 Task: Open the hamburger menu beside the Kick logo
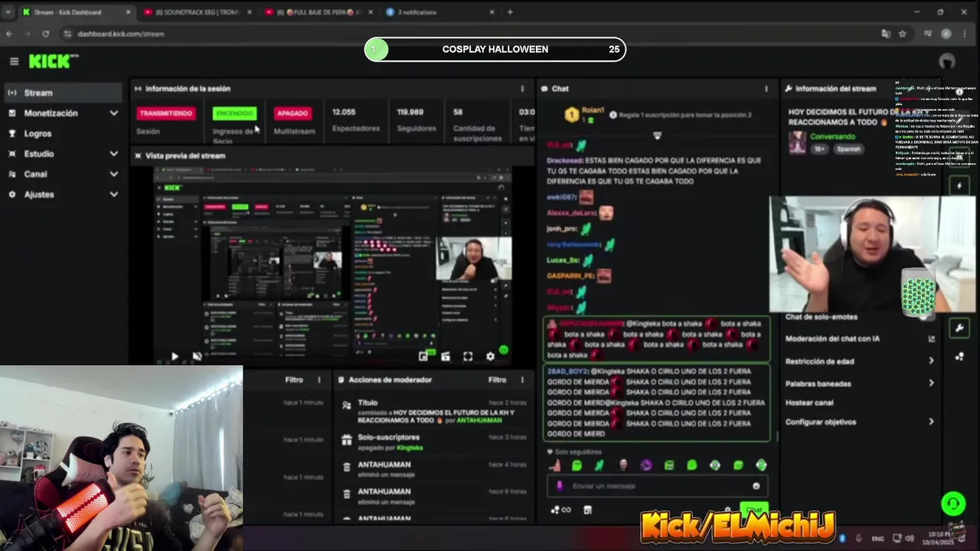14,61
